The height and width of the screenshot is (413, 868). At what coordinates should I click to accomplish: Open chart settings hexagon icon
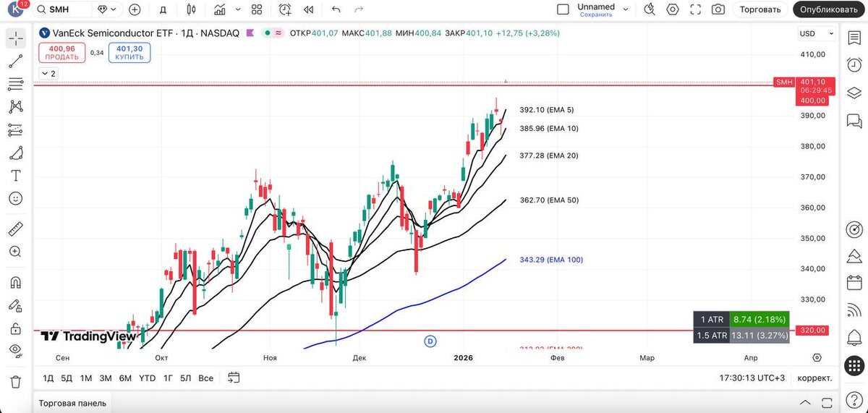point(673,9)
